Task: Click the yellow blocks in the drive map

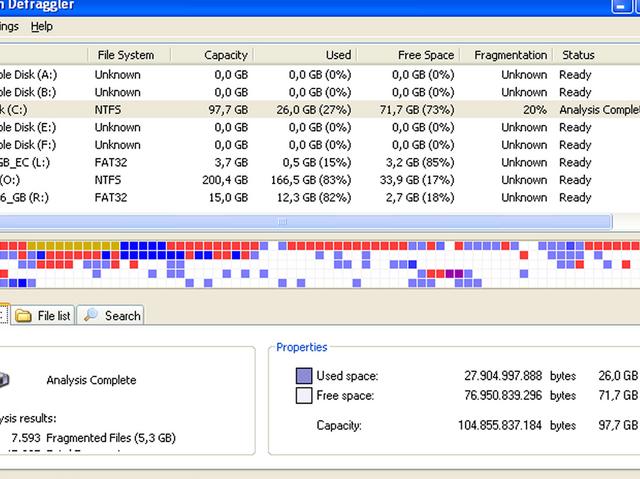Action: pyautogui.click(x=73, y=246)
